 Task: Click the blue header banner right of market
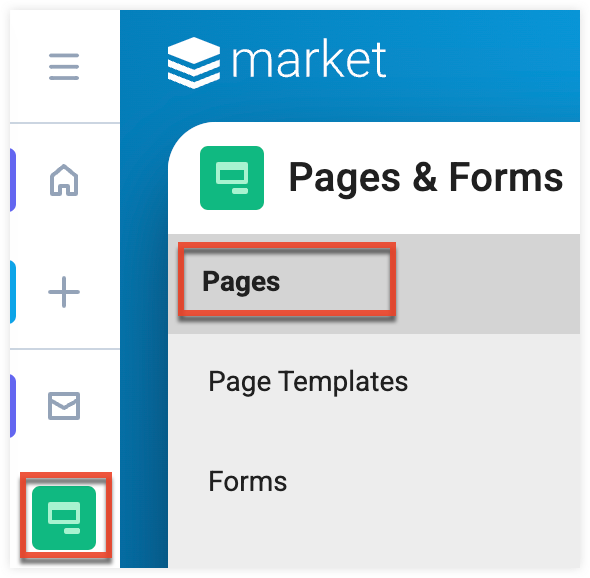pyautogui.click(x=484, y=64)
